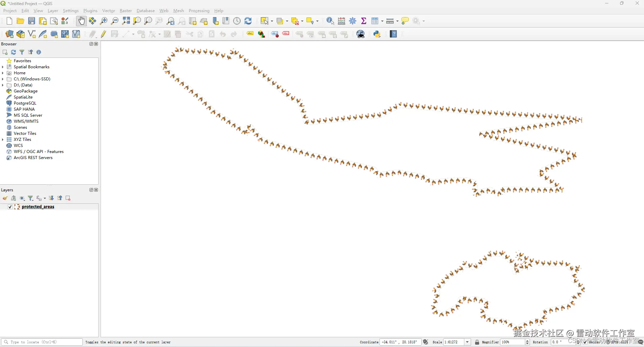Image resolution: width=644 pixels, height=347 pixels.
Task: Expand the C:\ (Windows-SSD) drive node
Action: point(3,79)
